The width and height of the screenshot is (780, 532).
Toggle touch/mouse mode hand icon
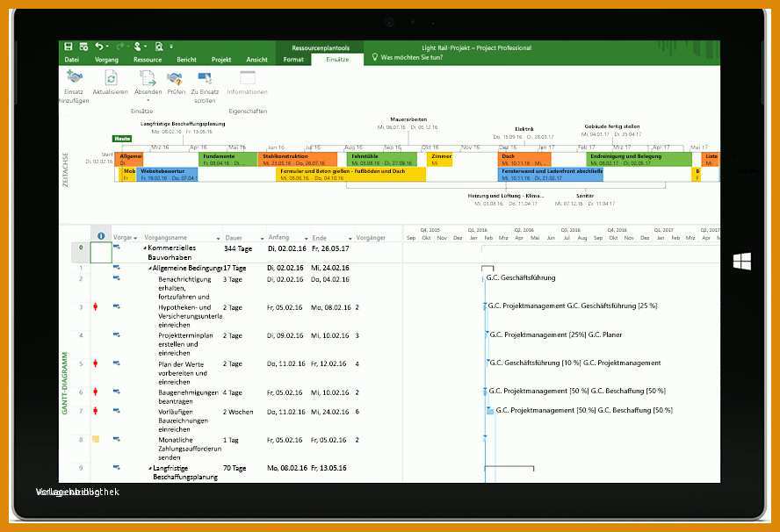point(137,47)
